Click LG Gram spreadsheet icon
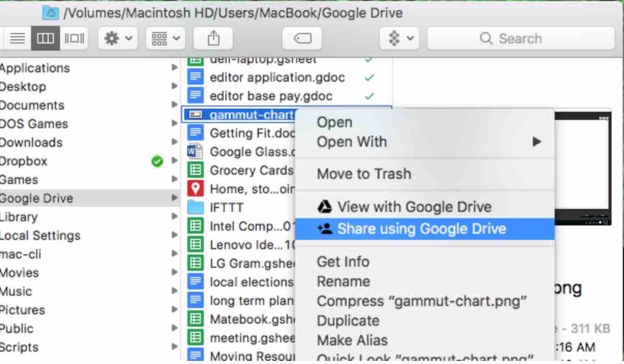This screenshot has height=364, width=624. tap(195, 263)
